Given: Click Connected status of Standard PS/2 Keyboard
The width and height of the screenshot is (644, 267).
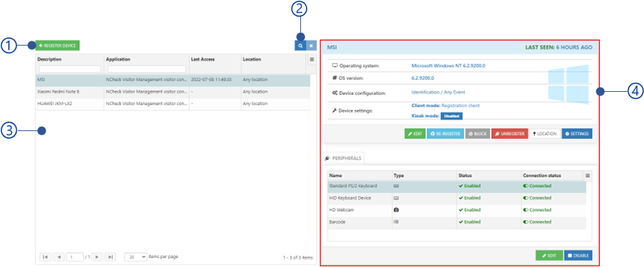Looking at the screenshot, I should point(537,186).
